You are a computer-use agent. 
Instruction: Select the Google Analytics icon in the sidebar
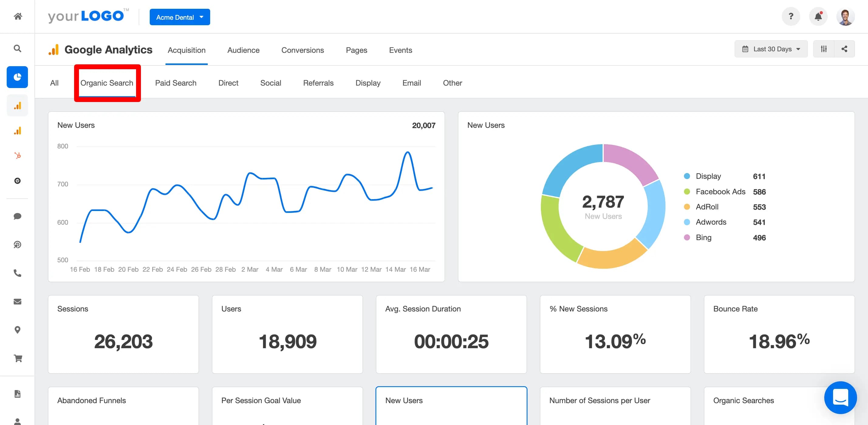[17, 105]
